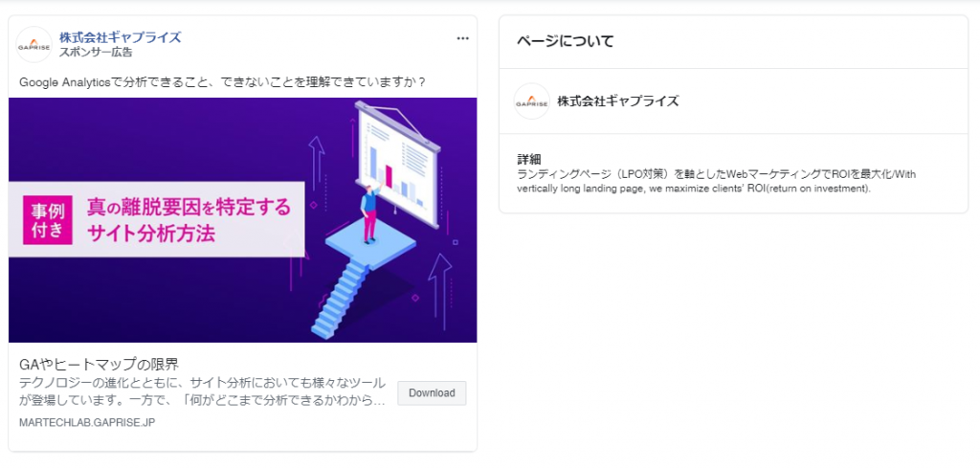980x469 pixels.
Task: Click the pink 事例付き badge in the banner
Action: 48,219
